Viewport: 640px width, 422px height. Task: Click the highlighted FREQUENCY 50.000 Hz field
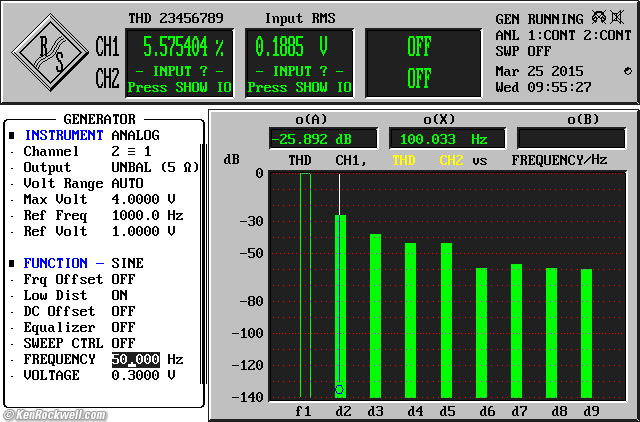(135, 359)
